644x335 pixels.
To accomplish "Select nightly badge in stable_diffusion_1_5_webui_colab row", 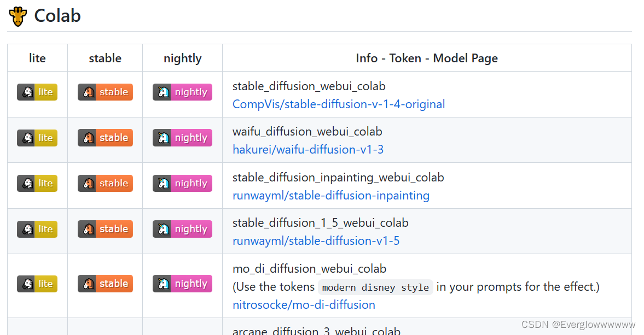I will [x=182, y=229].
